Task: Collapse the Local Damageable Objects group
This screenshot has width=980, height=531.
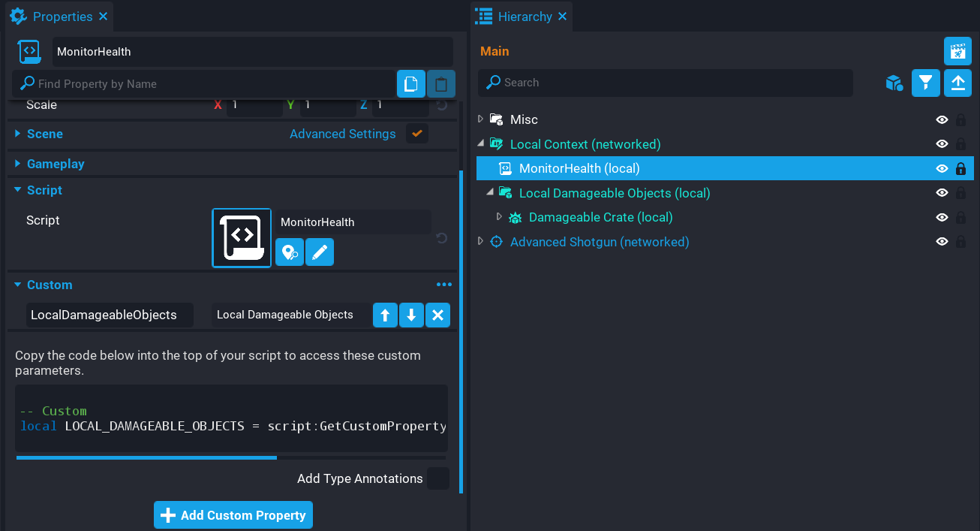Action: [490, 193]
